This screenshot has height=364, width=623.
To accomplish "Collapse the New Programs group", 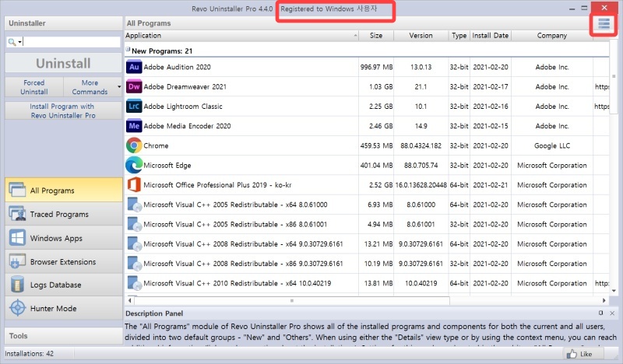I will pos(128,49).
